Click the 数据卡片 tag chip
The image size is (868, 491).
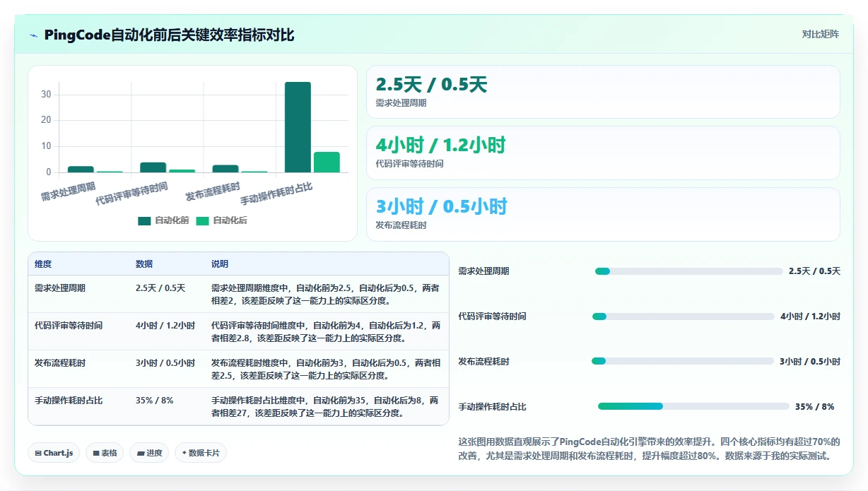(x=201, y=453)
